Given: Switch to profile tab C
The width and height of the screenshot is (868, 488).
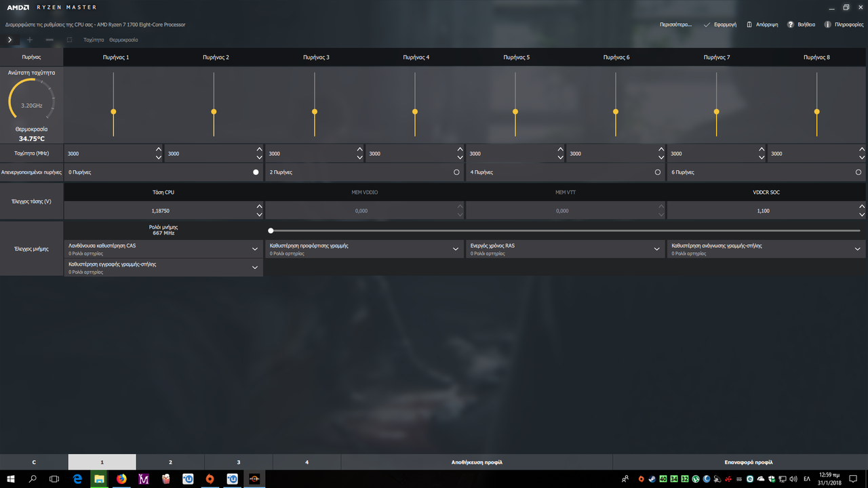Looking at the screenshot, I should click(34, 462).
